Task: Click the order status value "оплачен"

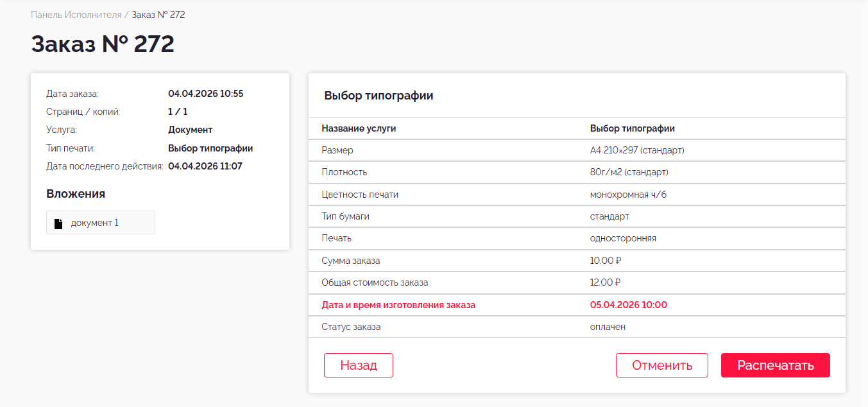Action: click(x=608, y=327)
